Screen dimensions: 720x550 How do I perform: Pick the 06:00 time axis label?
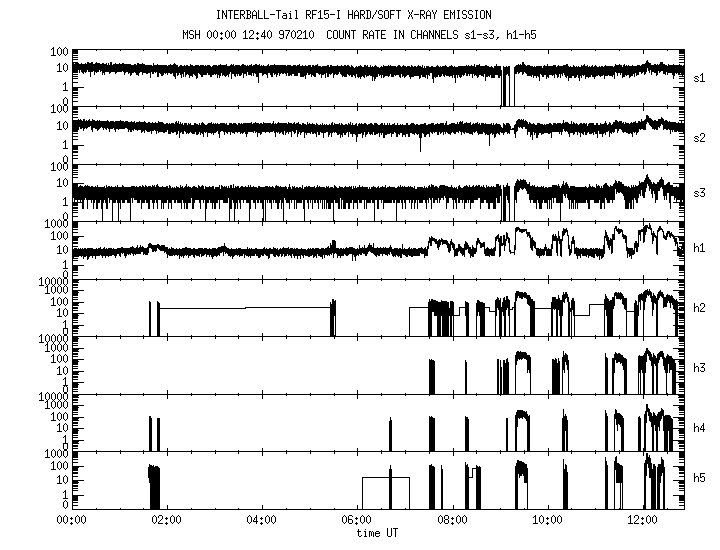click(x=357, y=521)
